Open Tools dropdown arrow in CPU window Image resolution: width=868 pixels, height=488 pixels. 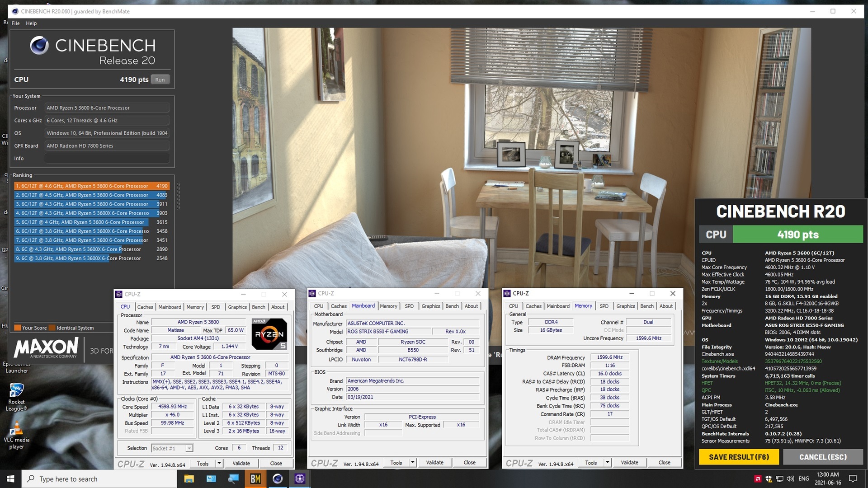click(219, 463)
